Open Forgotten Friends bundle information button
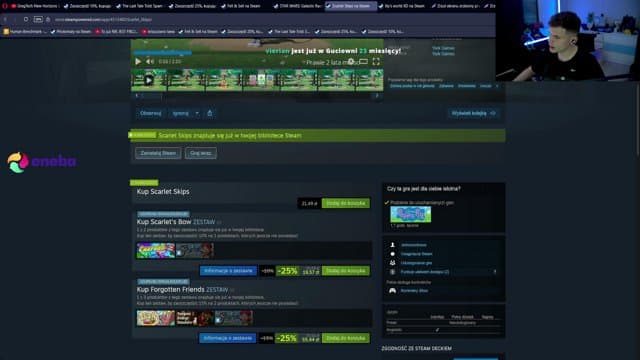This screenshot has width=640, height=360. coord(228,338)
